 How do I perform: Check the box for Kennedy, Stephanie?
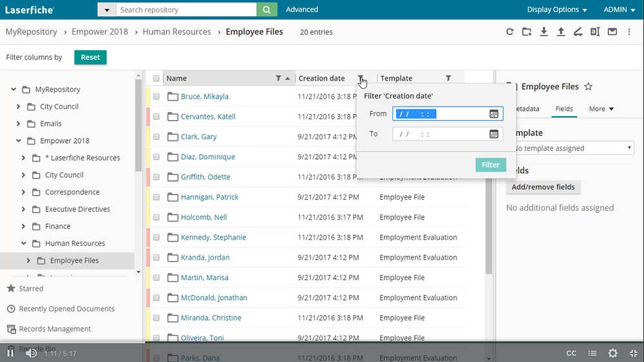coord(156,238)
